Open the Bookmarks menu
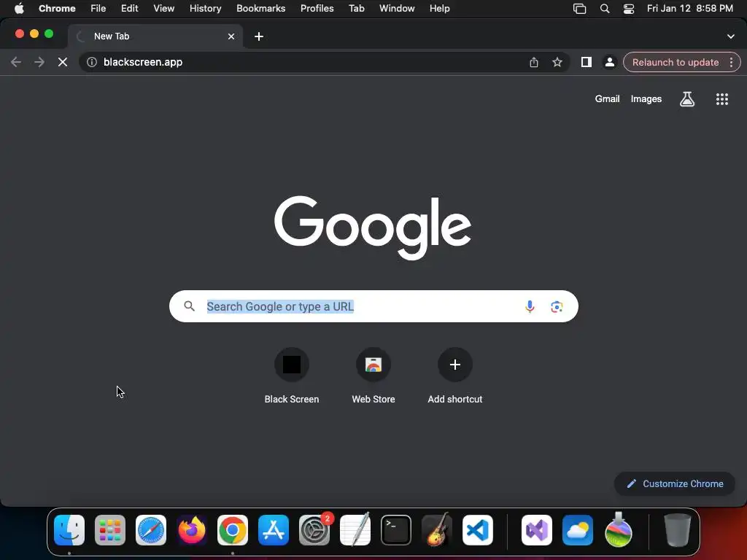747x560 pixels. (x=260, y=8)
